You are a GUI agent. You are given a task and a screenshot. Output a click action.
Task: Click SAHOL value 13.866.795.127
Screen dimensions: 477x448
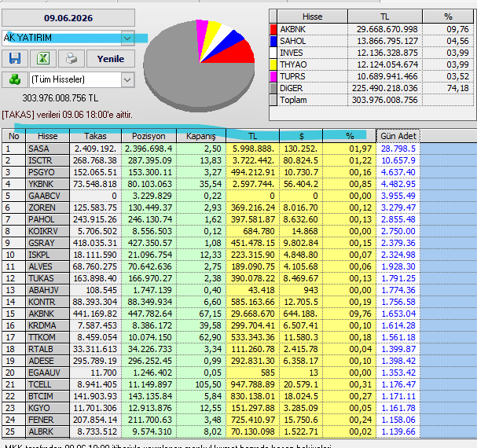[x=384, y=41]
